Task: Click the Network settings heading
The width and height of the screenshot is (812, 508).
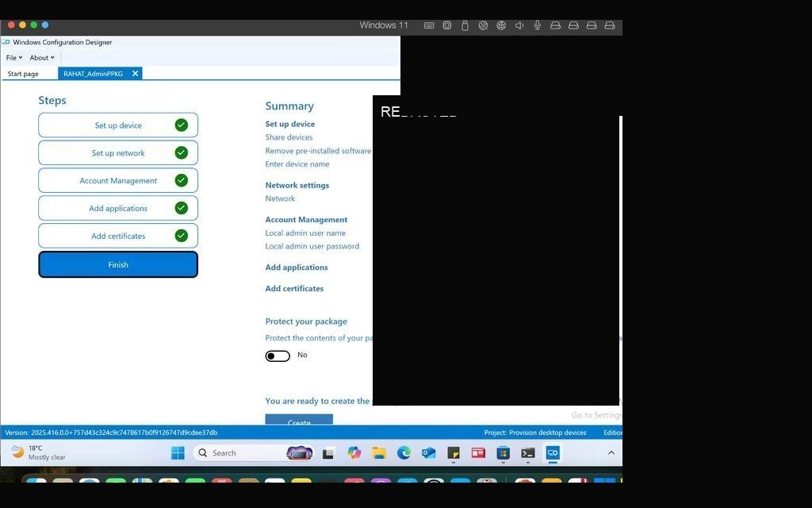Action: [297, 185]
